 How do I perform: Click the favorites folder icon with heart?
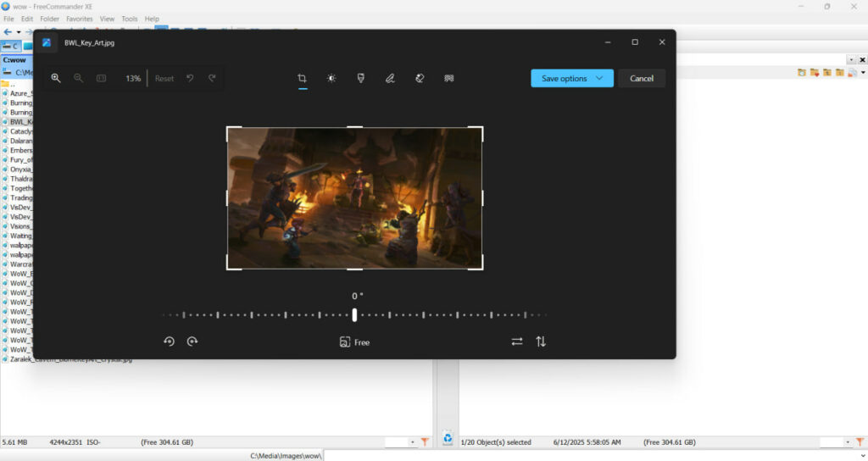point(815,73)
